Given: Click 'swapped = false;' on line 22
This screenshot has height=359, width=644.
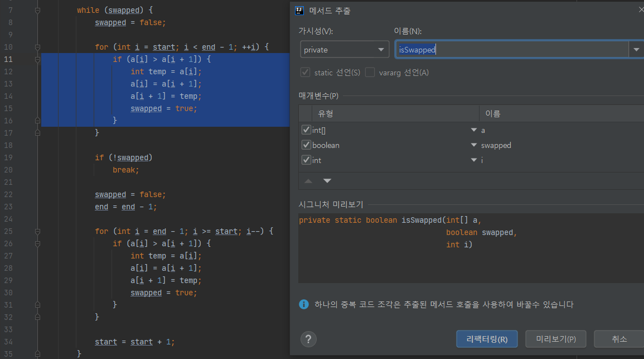Looking at the screenshot, I should tap(130, 194).
